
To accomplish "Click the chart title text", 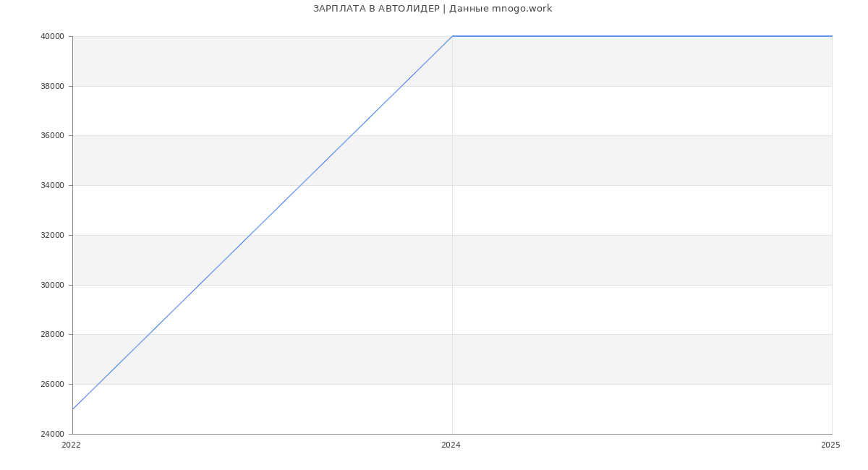I will click(432, 9).
